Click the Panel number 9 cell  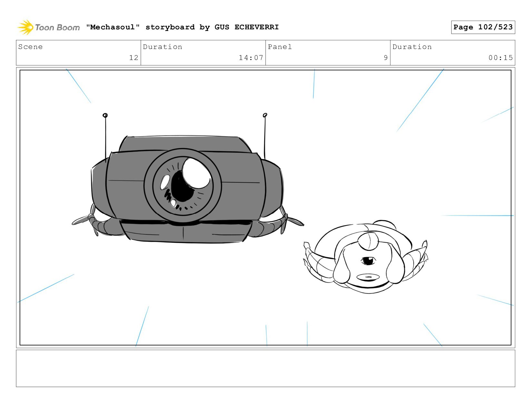coord(328,53)
